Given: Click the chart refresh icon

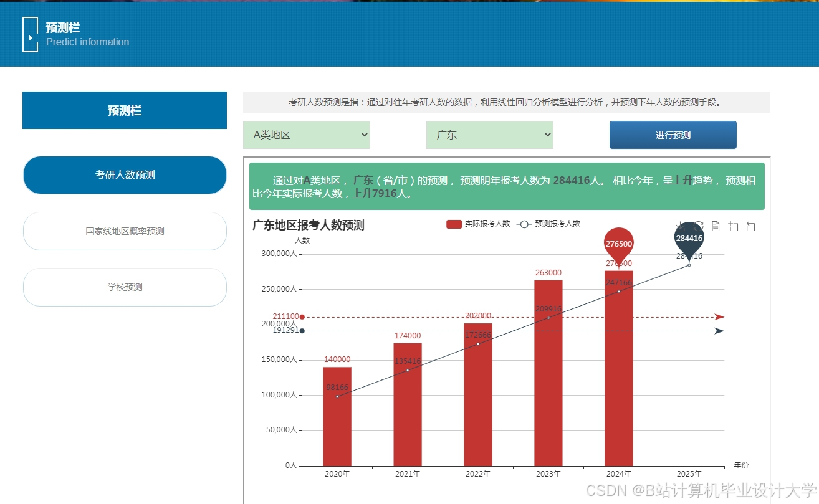Looking at the screenshot, I should point(699,226).
